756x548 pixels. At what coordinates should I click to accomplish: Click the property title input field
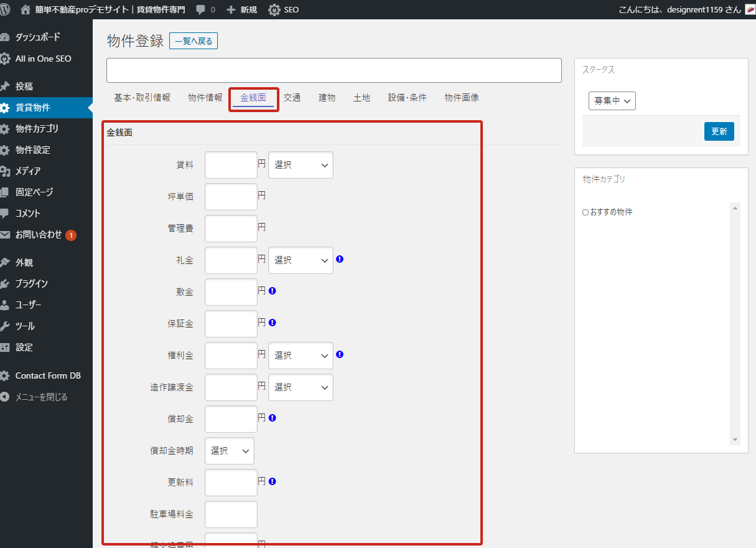coord(334,70)
